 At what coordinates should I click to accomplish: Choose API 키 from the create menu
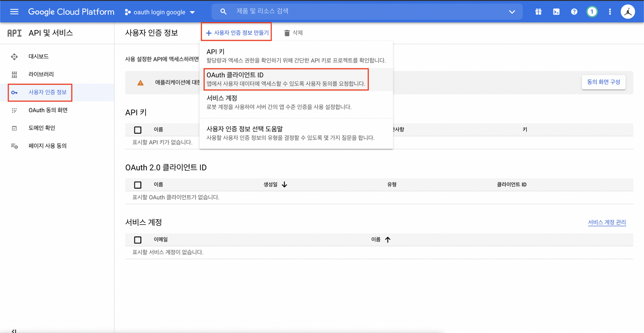(296, 56)
